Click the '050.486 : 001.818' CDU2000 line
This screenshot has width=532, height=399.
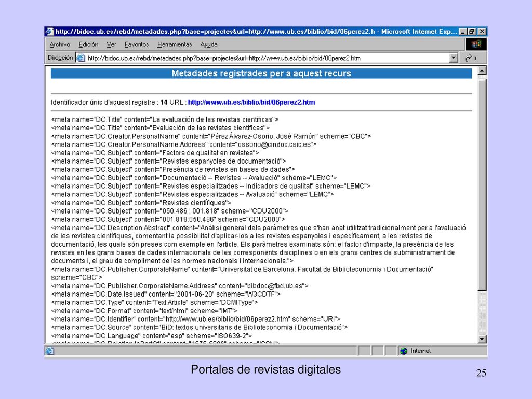tap(170, 211)
